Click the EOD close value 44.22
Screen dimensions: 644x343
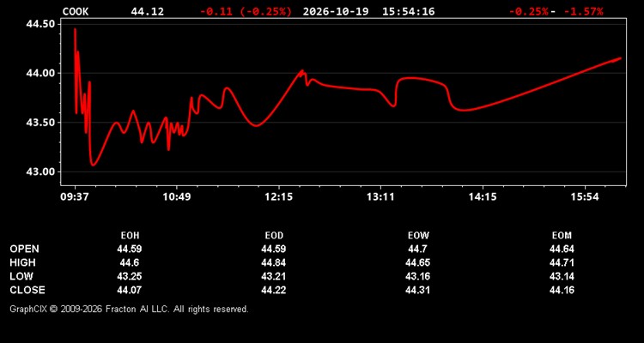(x=274, y=290)
